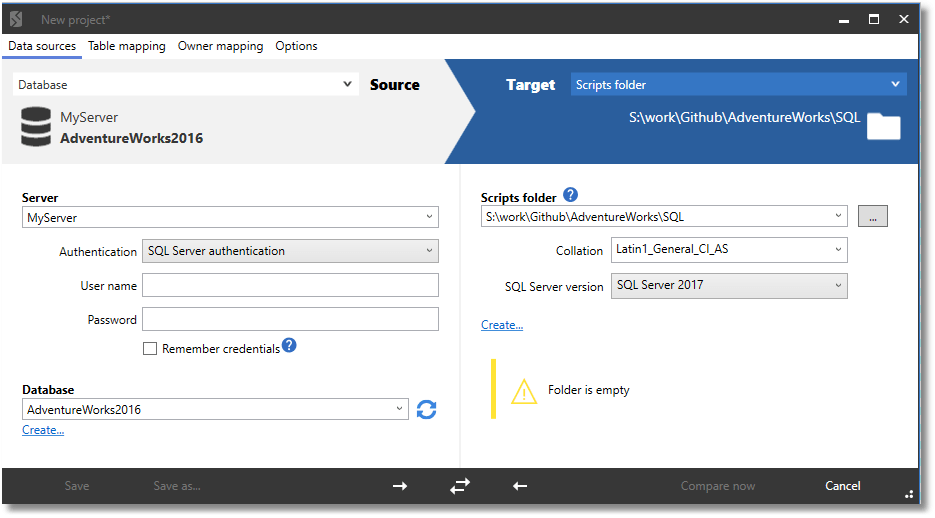Click the browse ellipsis button
935x518 pixels.
(872, 216)
